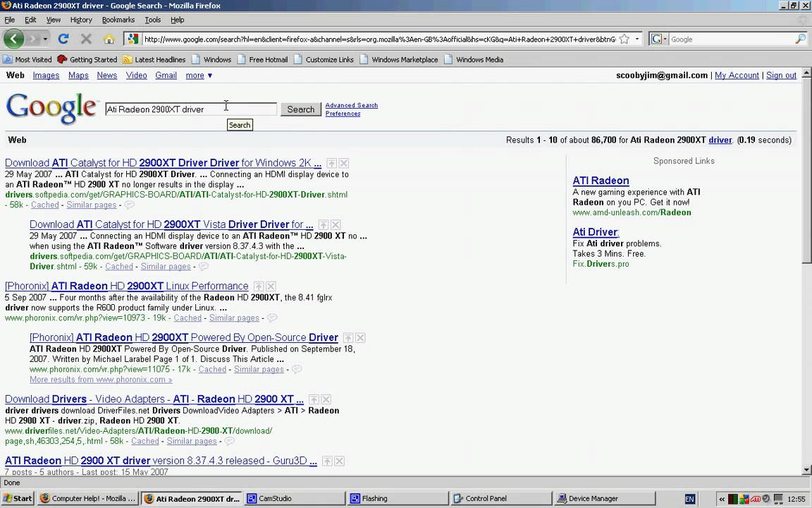Viewport: 812px width, 508px height.
Task: Promote the Open-Source Driver result
Action: coord(348,338)
